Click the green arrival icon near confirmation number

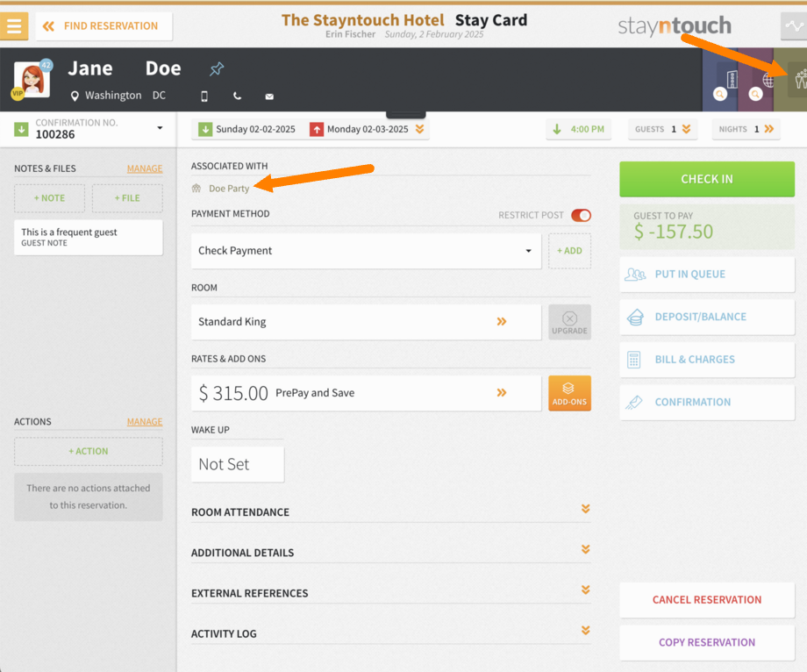pos(21,129)
